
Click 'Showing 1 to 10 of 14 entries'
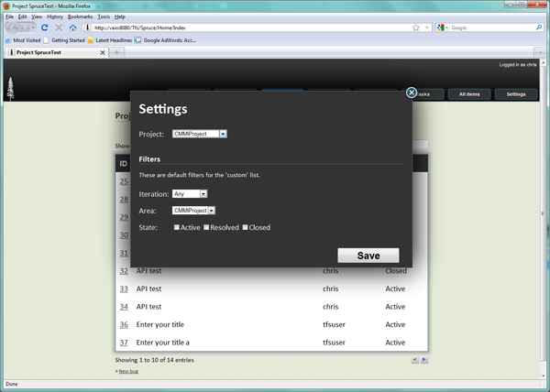154,360
